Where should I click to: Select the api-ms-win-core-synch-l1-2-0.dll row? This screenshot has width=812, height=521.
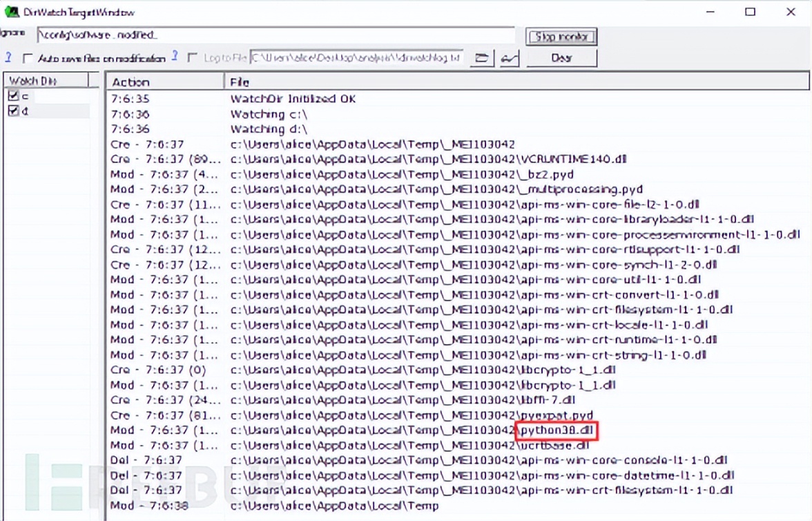(x=458, y=265)
